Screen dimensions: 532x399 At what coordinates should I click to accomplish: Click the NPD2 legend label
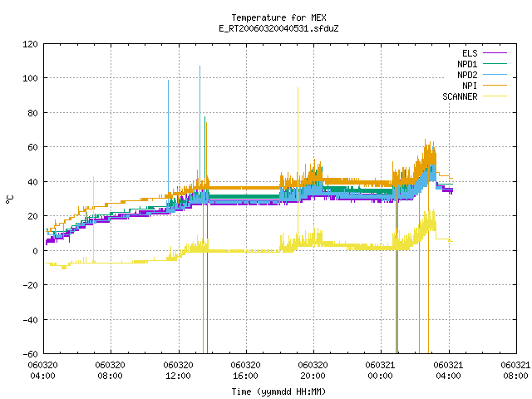point(467,75)
